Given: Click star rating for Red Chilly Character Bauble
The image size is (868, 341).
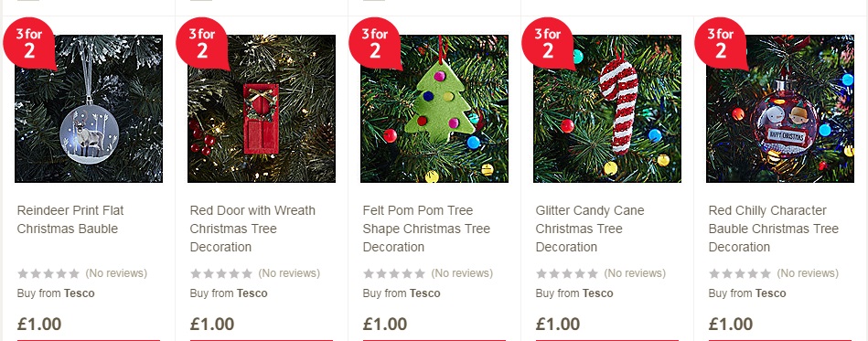Looking at the screenshot, I should [740, 273].
